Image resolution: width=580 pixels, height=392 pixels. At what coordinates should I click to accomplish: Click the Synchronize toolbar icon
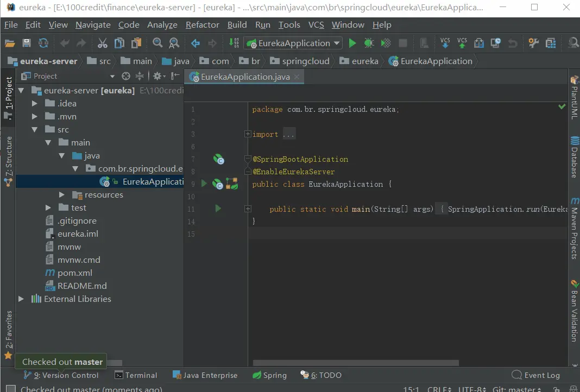pos(43,43)
